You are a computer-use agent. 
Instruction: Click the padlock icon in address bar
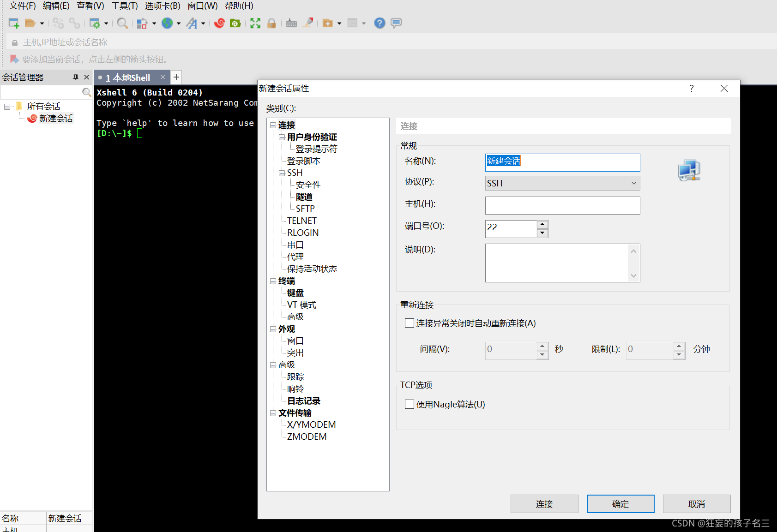pos(15,42)
